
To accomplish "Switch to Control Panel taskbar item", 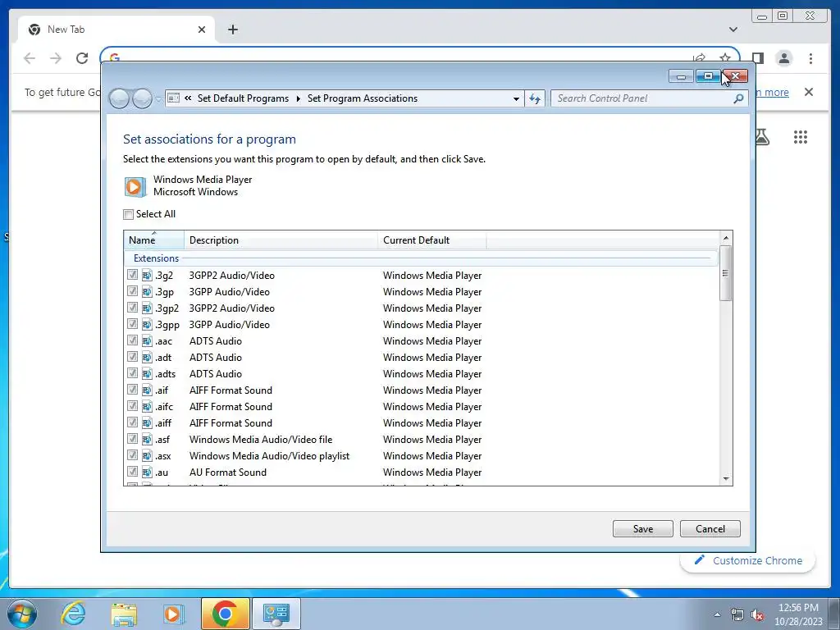I will [x=276, y=614].
